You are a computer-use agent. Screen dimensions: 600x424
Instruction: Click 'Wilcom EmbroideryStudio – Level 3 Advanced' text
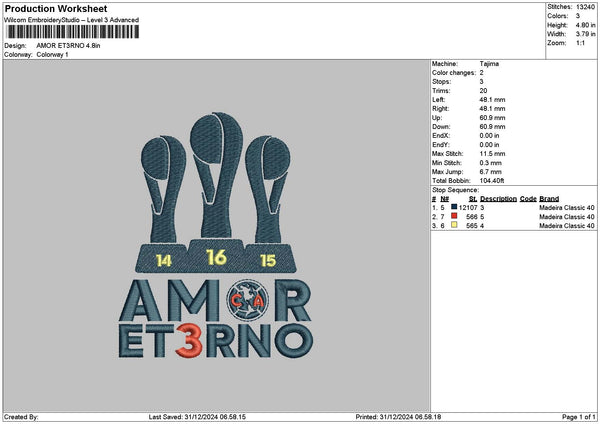(72, 20)
